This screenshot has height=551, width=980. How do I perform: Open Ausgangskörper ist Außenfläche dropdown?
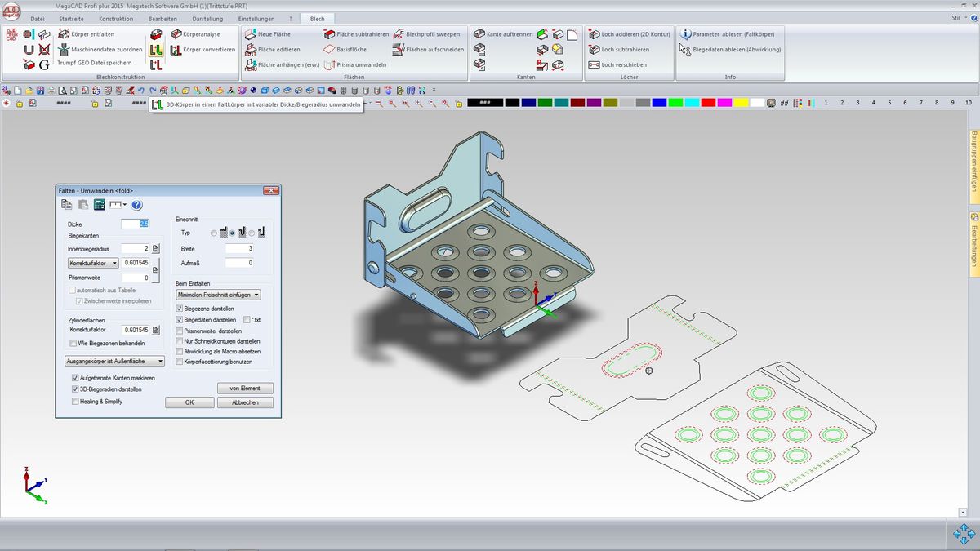coord(114,360)
